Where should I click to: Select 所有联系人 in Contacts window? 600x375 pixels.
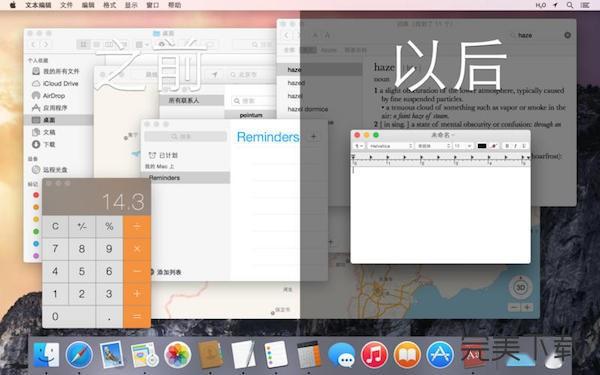(191, 100)
